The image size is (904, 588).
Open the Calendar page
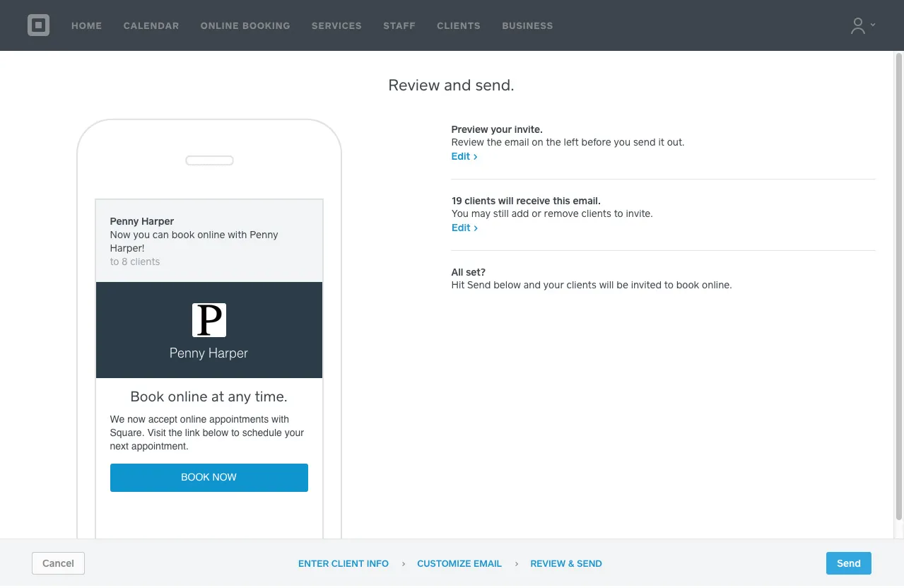coord(151,25)
